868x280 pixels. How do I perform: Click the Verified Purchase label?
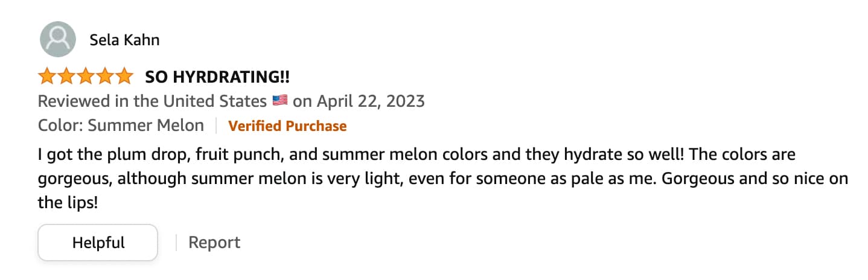coord(287,126)
